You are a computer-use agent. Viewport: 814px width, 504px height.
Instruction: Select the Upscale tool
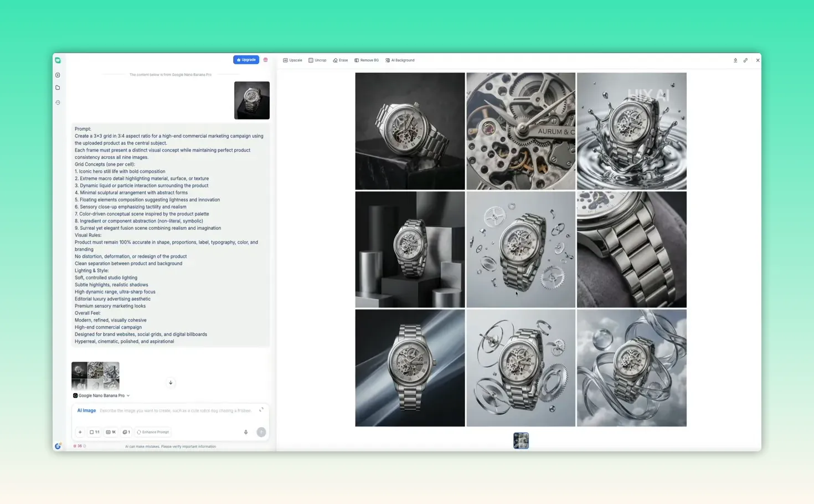point(292,60)
